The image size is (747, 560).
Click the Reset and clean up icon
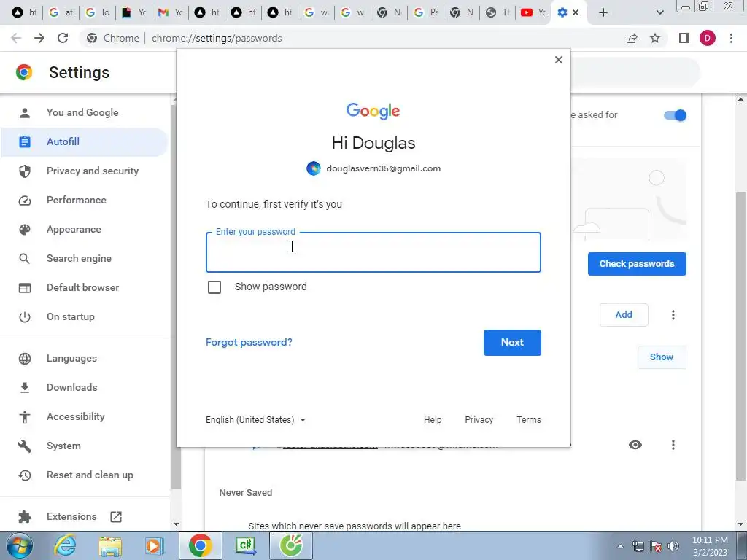[25, 475]
